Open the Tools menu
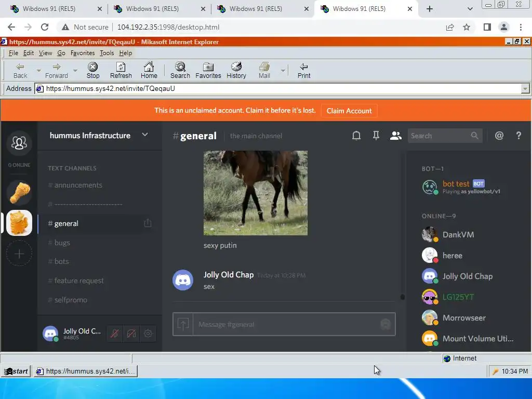The width and height of the screenshot is (532, 399). (x=107, y=53)
